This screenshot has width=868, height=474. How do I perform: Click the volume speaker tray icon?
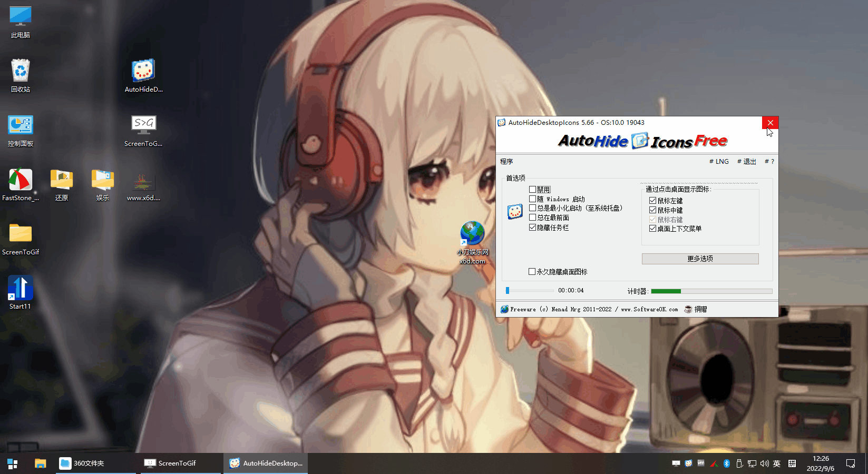click(764, 463)
